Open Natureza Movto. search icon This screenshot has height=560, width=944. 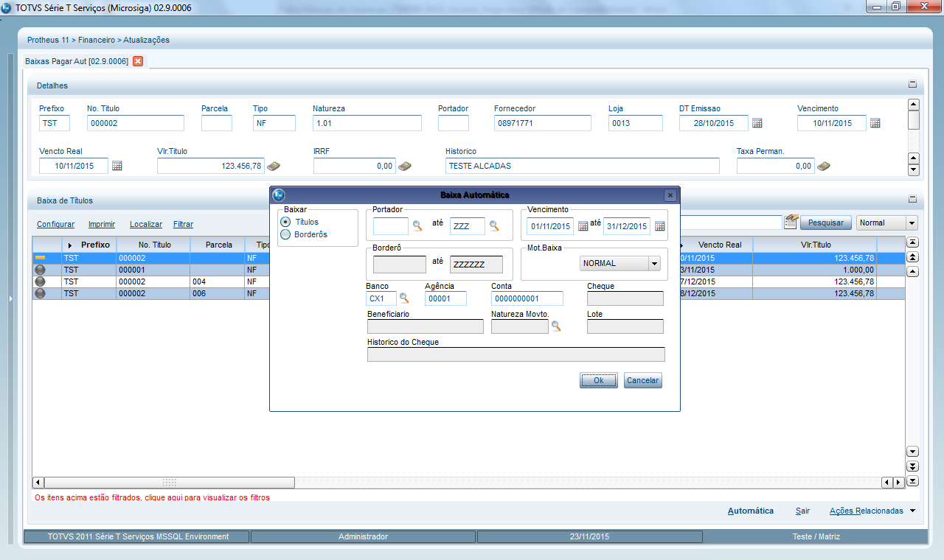556,326
